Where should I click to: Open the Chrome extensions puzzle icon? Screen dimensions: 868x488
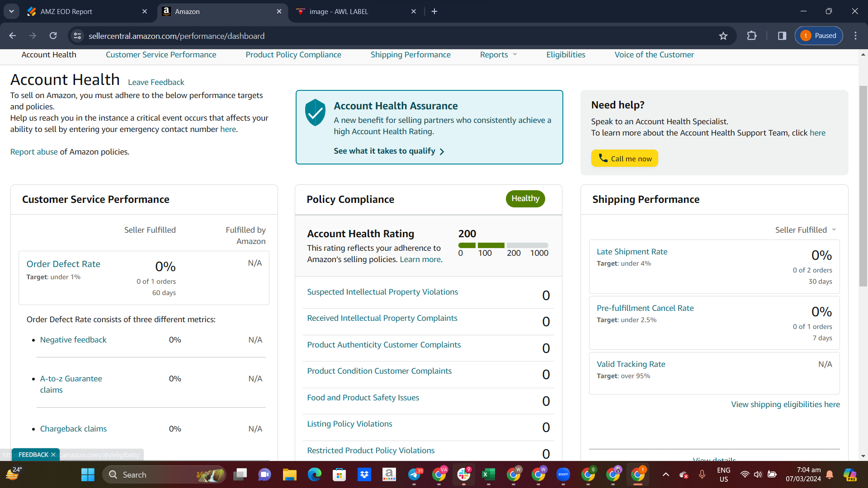pos(752,36)
